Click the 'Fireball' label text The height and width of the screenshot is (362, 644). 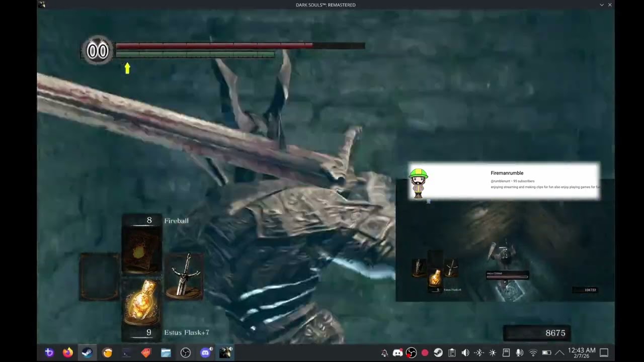pyautogui.click(x=176, y=221)
